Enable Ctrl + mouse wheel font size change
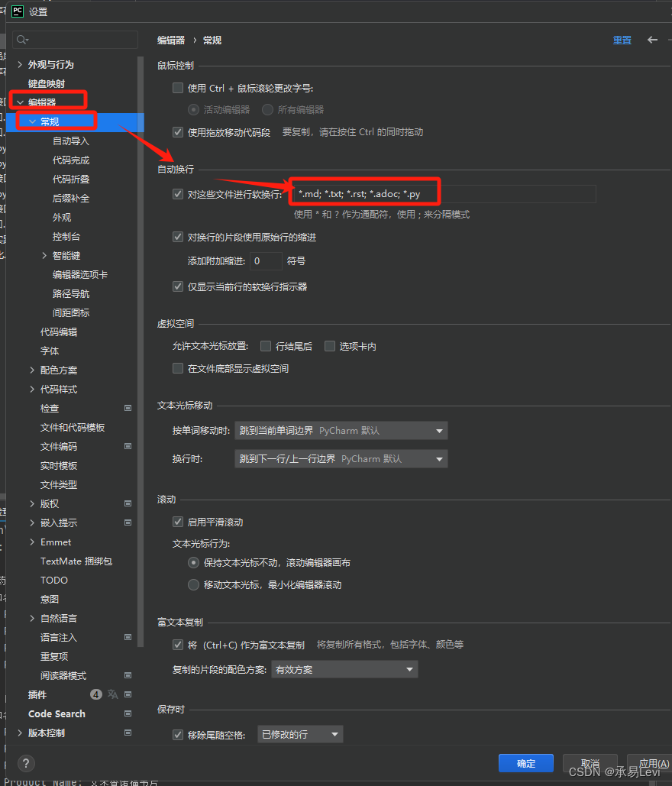The width and height of the screenshot is (672, 786). 178,89
